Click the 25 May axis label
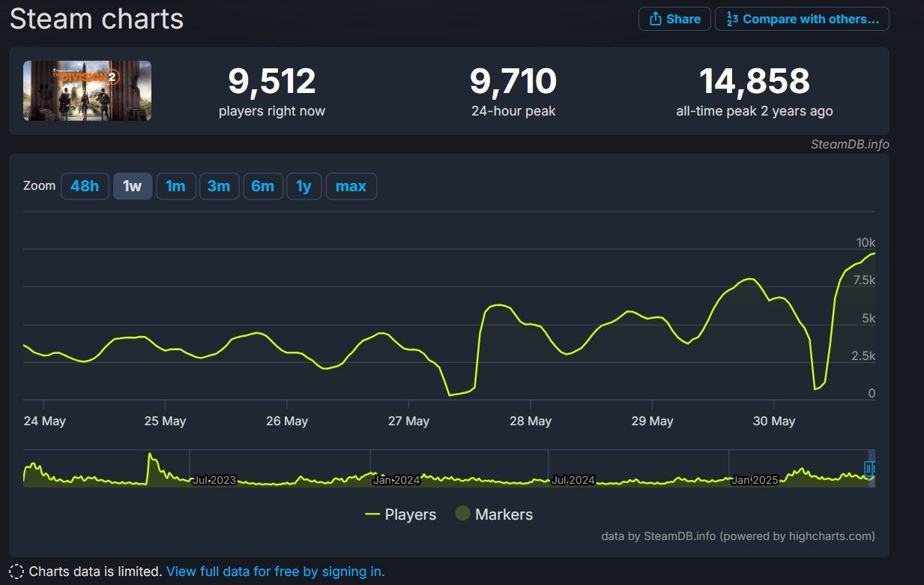 (x=165, y=421)
